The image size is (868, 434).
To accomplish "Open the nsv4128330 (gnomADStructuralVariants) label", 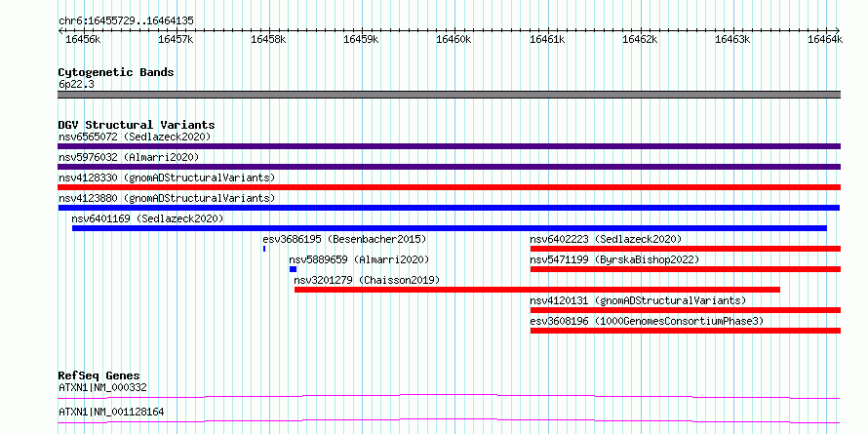I will coord(167,178).
